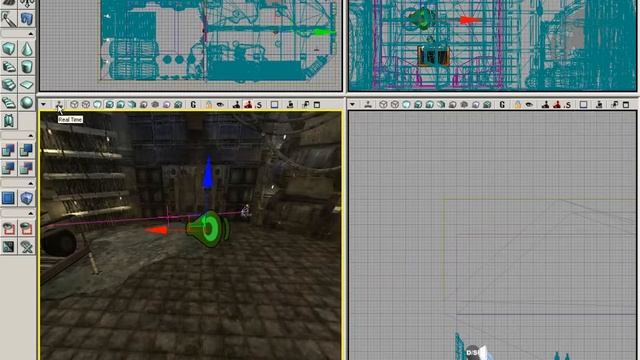Click red X-axis gizmo arrow in perspective viewport
Image resolution: width=640 pixels, height=360 pixels.
click(157, 230)
